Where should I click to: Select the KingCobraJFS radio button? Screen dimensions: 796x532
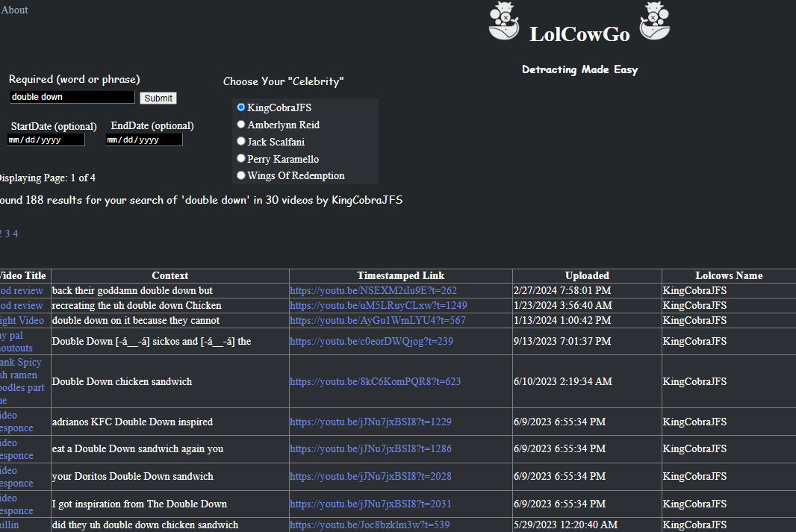(241, 107)
